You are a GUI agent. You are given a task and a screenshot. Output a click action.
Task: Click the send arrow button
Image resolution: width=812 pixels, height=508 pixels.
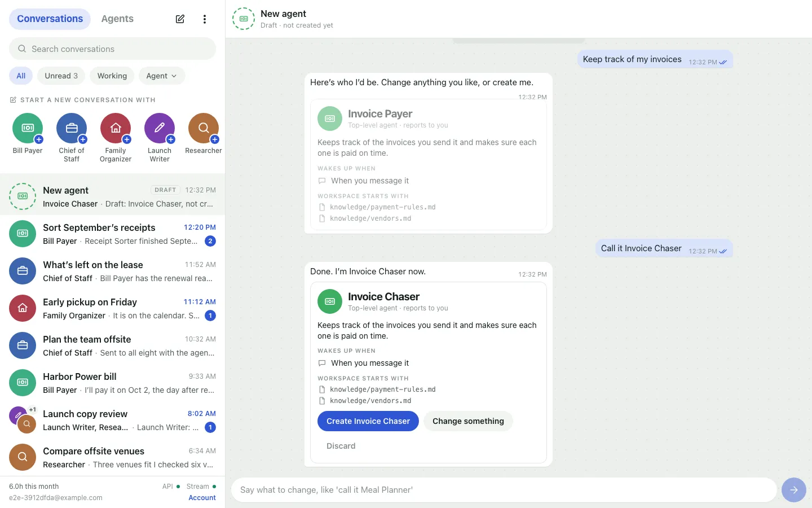pos(794,490)
